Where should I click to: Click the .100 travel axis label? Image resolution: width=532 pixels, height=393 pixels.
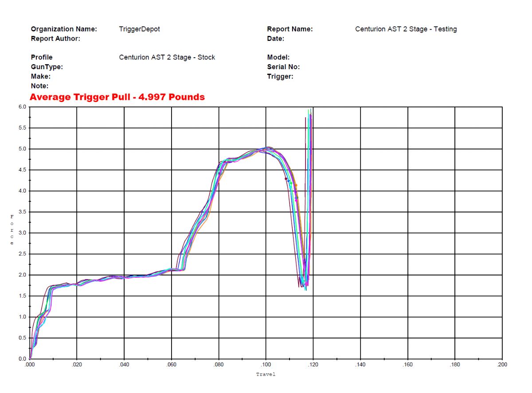[x=266, y=365]
